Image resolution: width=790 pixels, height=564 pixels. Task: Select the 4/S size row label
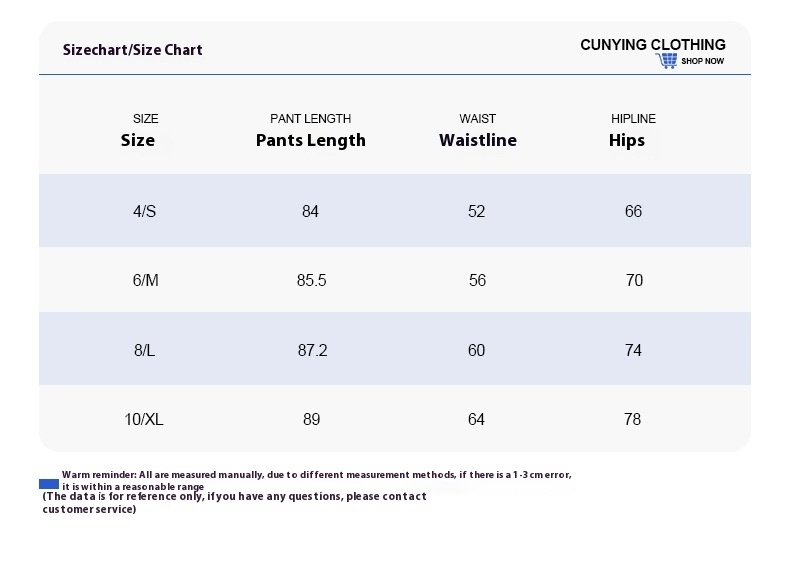145,211
